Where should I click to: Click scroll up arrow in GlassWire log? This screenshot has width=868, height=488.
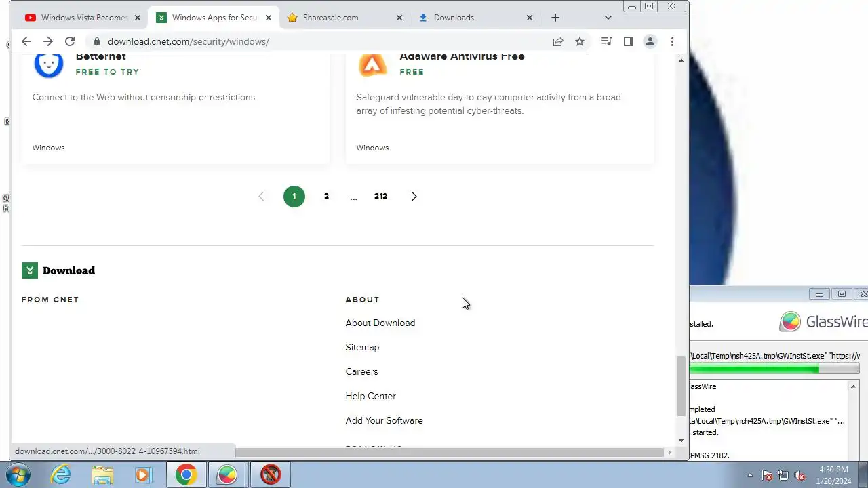click(x=853, y=386)
